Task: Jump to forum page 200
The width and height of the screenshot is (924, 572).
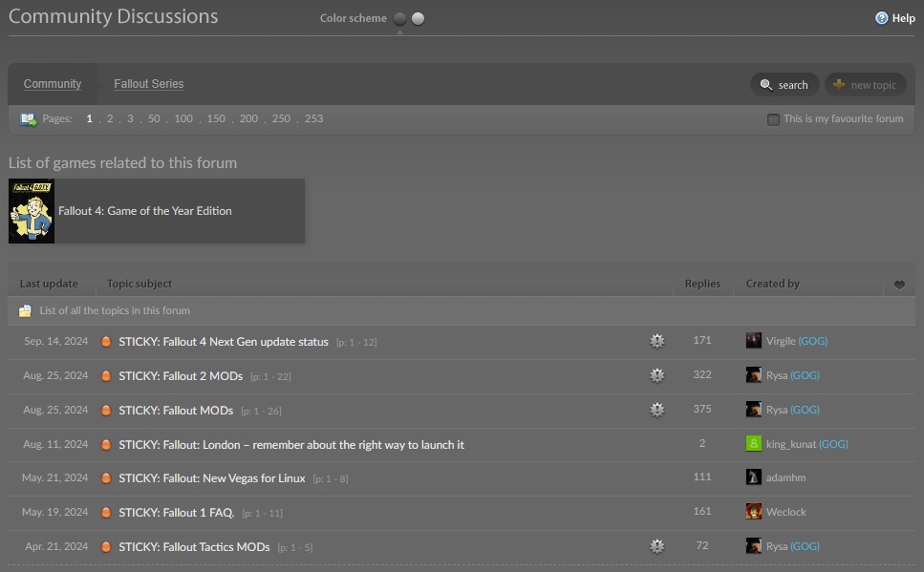Action: tap(248, 118)
